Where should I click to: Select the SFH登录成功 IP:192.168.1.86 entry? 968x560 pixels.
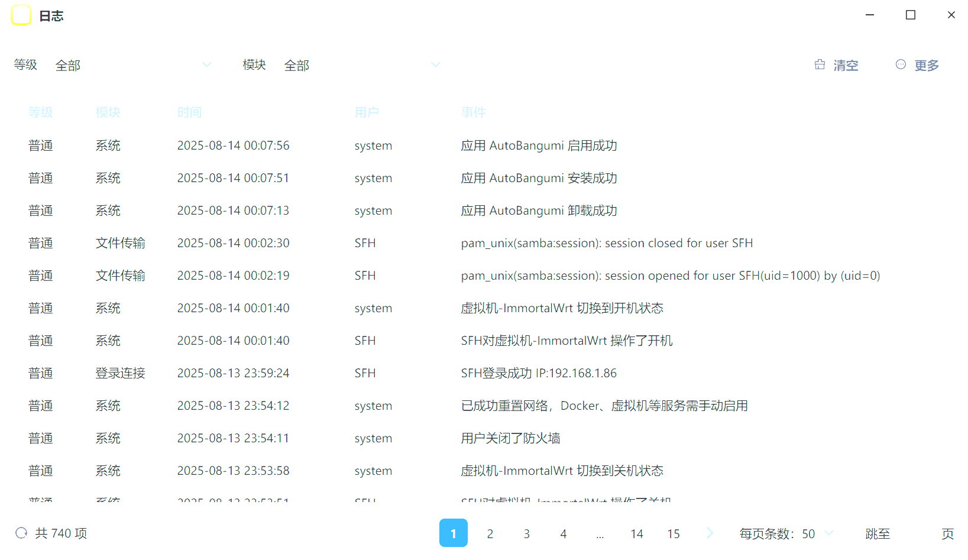point(539,373)
